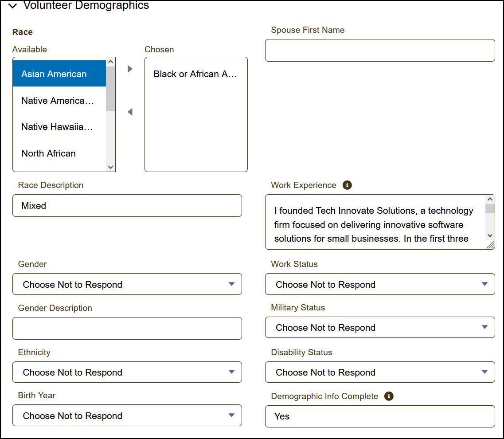Collapse the Volunteer Demographics section
The image size is (504, 439).
click(13, 6)
